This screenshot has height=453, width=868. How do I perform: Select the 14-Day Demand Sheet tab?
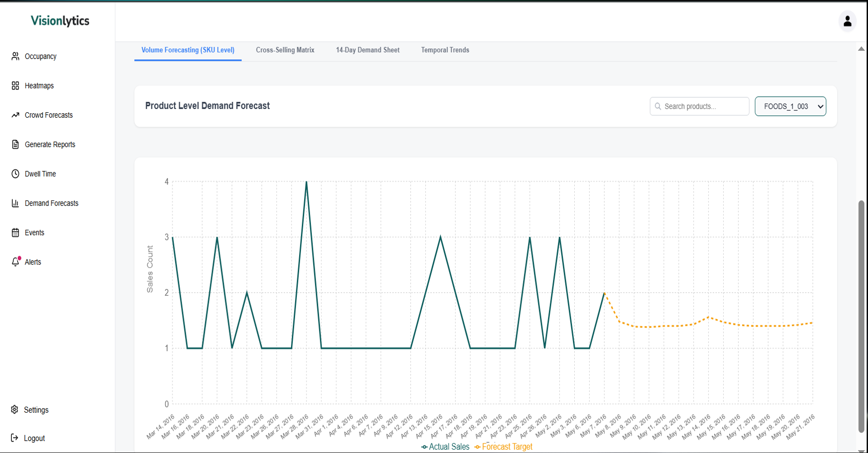pyautogui.click(x=368, y=50)
